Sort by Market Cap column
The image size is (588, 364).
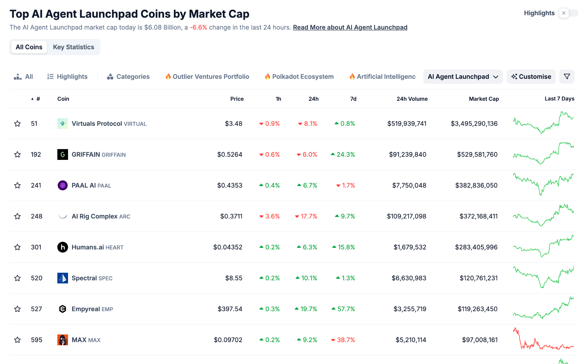coord(484,99)
